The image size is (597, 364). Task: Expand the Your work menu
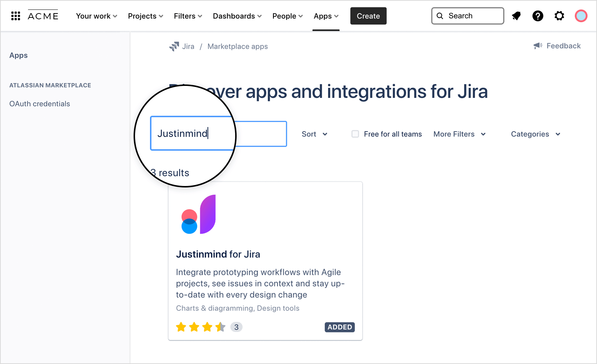[96, 16]
